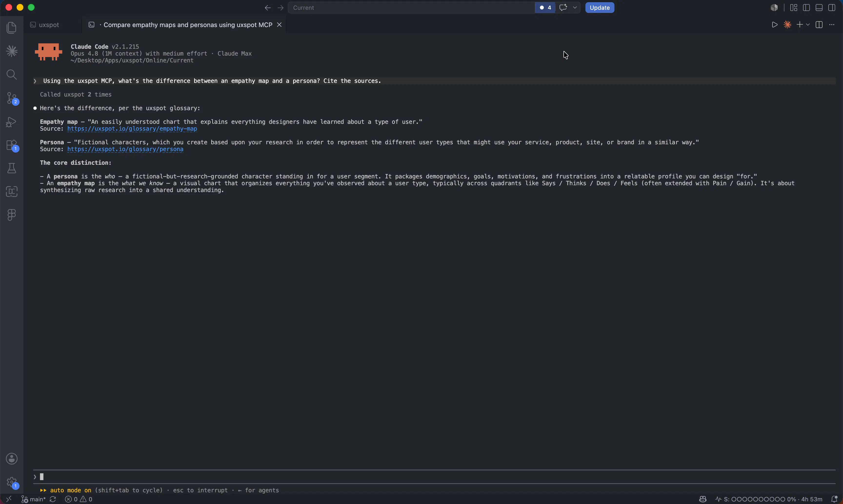Go back in navigation history
Screen dimensions: 843x504
tap(268, 8)
